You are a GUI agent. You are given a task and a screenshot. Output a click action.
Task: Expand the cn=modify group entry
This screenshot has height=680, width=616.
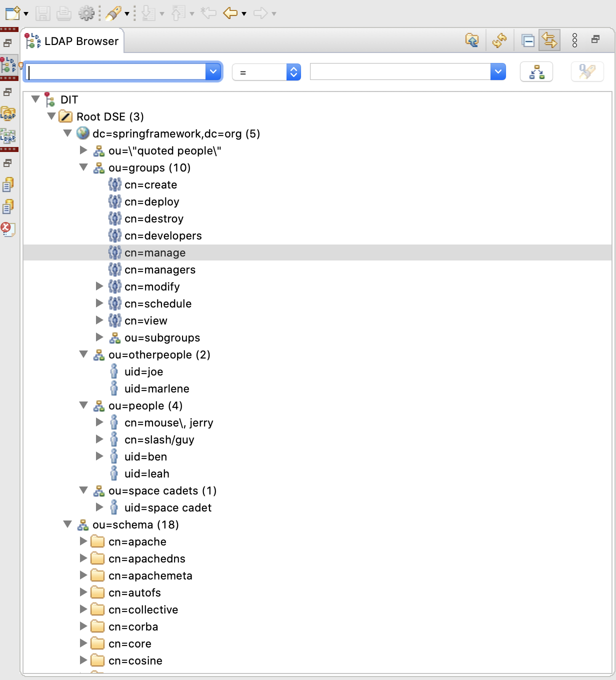[99, 286]
